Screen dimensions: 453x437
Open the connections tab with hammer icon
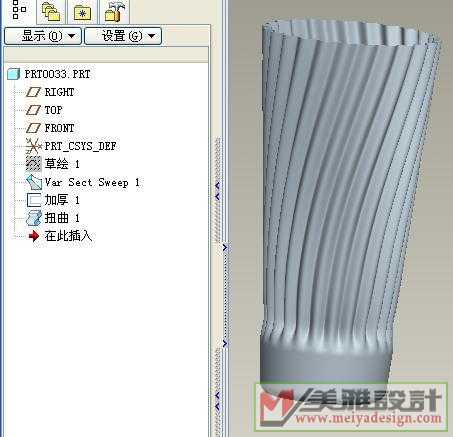114,12
